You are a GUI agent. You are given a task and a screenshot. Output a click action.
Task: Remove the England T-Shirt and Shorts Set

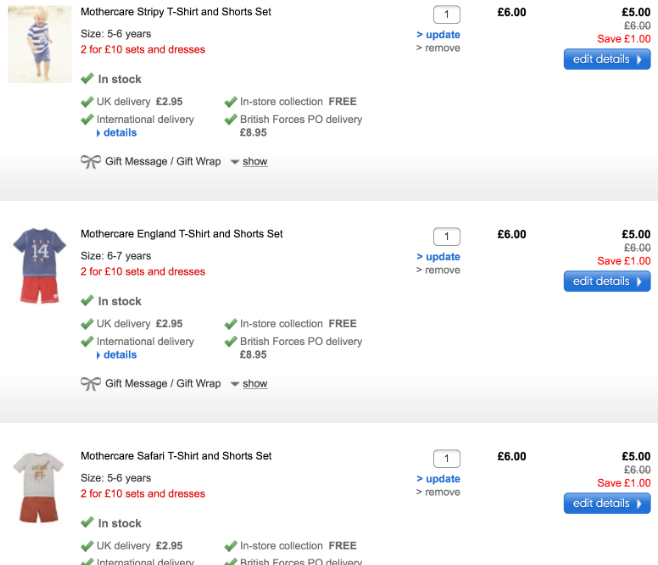(442, 270)
